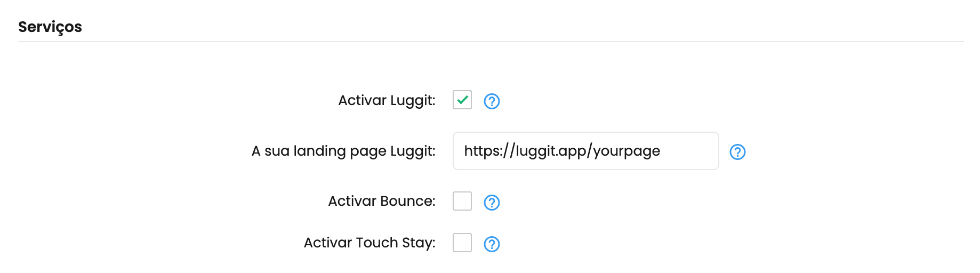Uncheck the Activar Luggit checkbox
Screen dimensions: 980x273
click(462, 100)
